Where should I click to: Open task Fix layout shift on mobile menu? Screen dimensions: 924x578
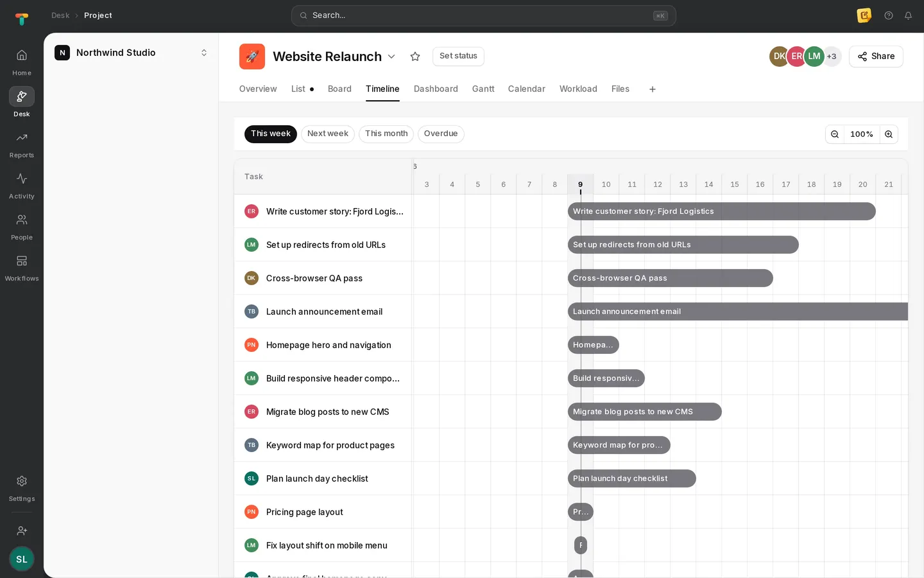[327, 545]
